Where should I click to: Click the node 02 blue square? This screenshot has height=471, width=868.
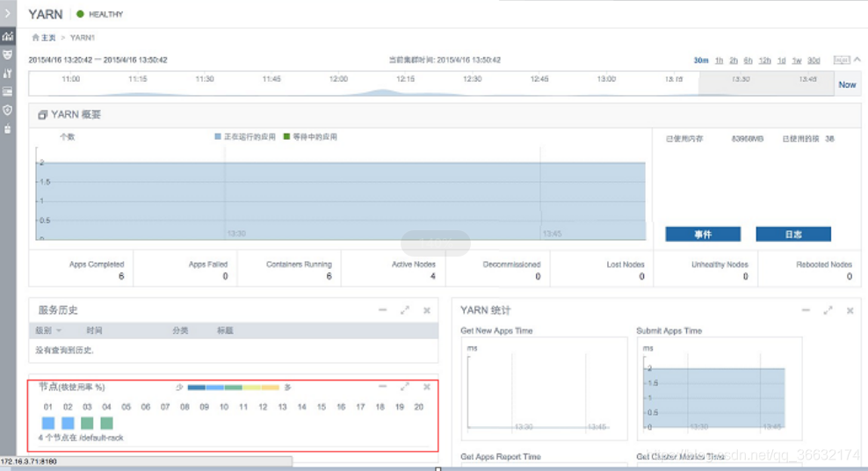click(x=68, y=424)
